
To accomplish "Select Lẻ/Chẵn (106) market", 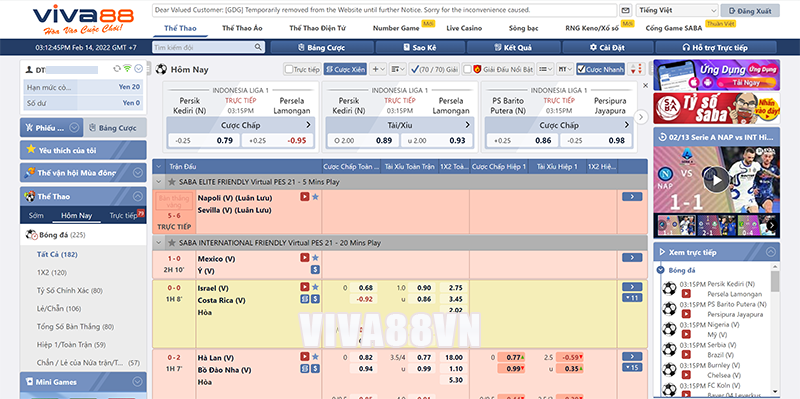I will tap(59, 309).
